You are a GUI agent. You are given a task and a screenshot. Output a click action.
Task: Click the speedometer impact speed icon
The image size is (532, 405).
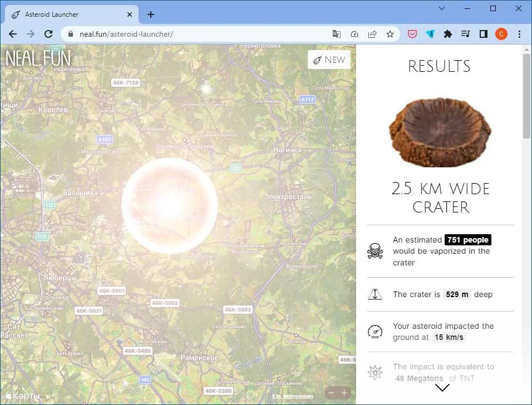coord(375,332)
